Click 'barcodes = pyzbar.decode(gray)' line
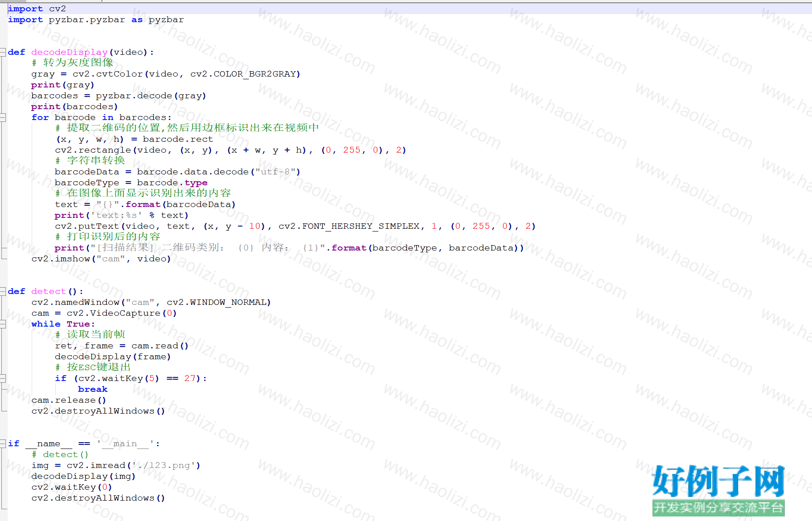This screenshot has height=521, width=812. 119,96
